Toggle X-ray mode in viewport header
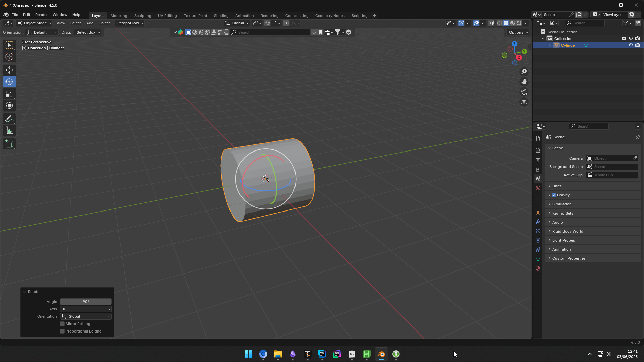Viewport: 644px width, 362px height. point(491,23)
